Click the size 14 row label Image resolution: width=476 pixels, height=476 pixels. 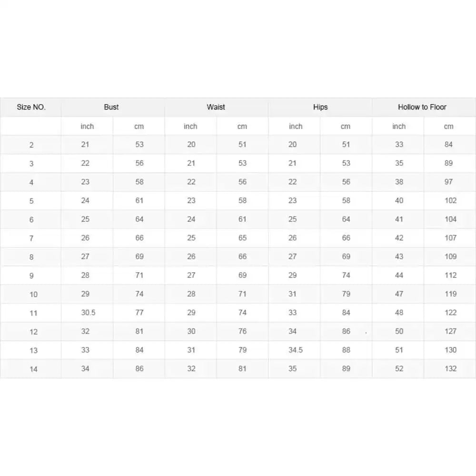(33, 369)
